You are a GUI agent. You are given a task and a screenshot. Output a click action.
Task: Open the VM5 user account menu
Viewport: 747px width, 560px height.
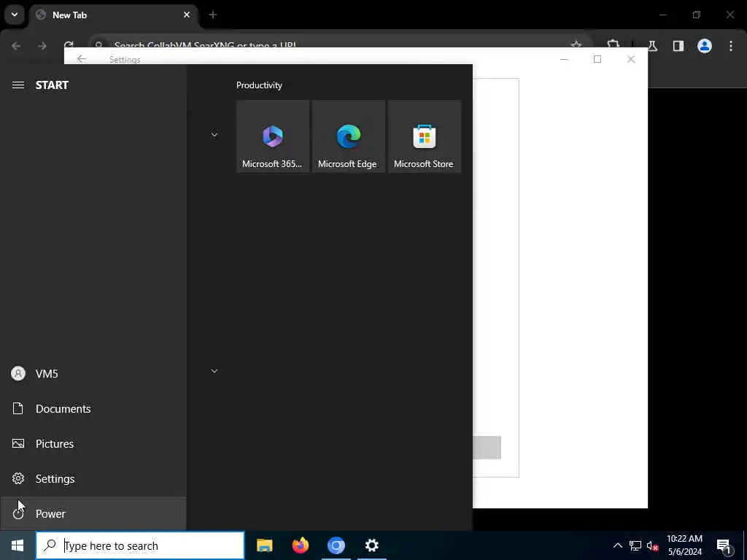tap(93, 374)
